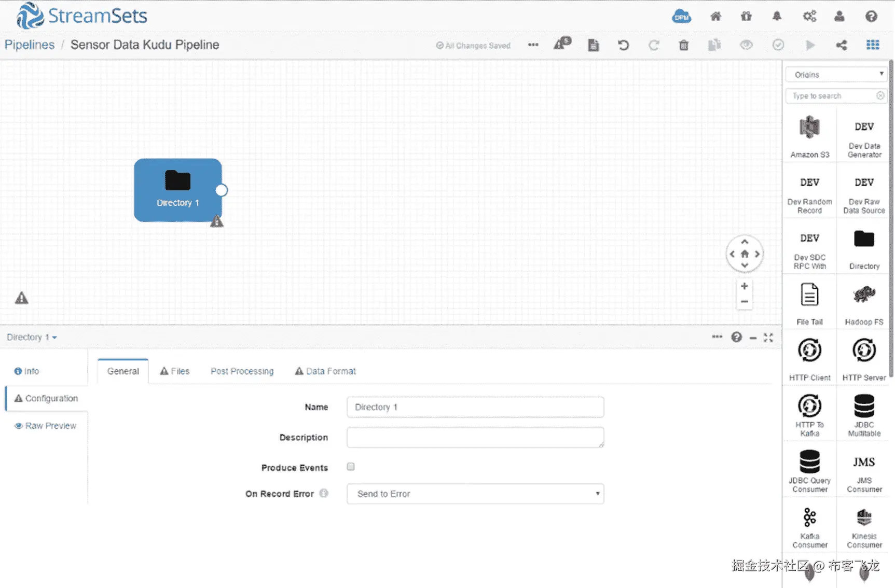Toggle the stage library grid icon
Image resolution: width=895 pixels, height=588 pixels.
tap(873, 45)
